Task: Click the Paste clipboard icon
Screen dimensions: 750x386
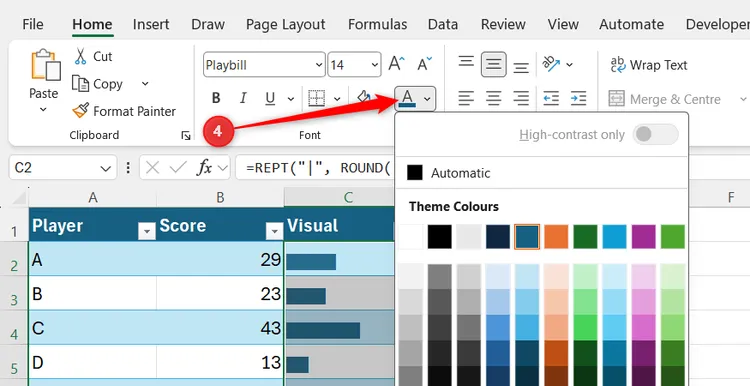Action: 45,65
